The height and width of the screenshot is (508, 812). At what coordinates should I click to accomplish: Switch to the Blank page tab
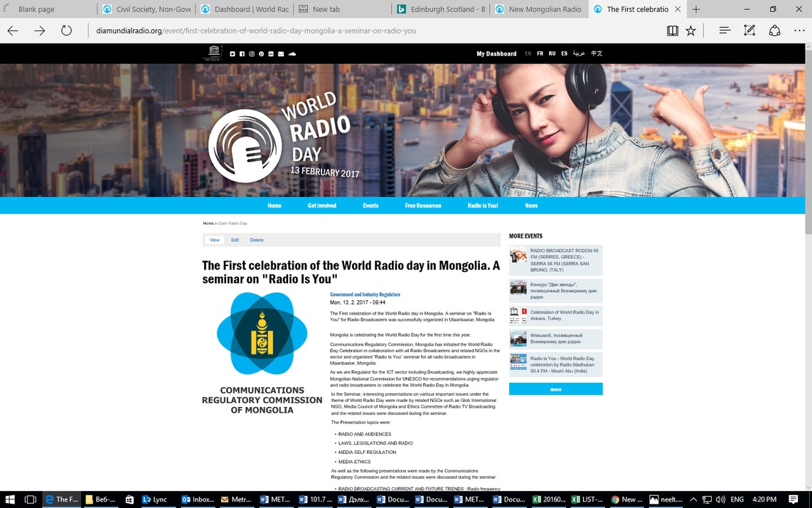(x=48, y=9)
